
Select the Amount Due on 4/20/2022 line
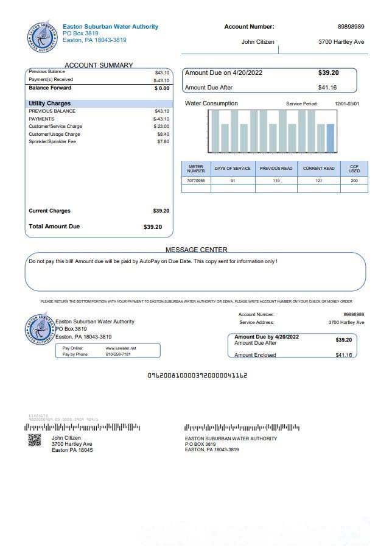(223, 73)
